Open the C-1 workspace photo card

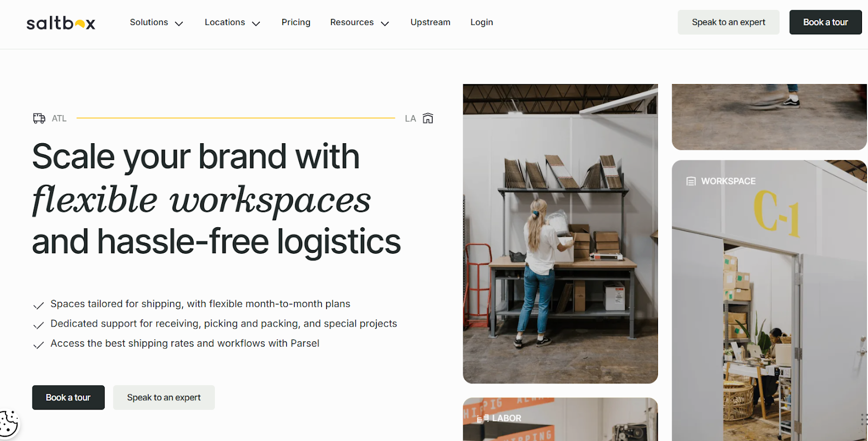coord(769,300)
